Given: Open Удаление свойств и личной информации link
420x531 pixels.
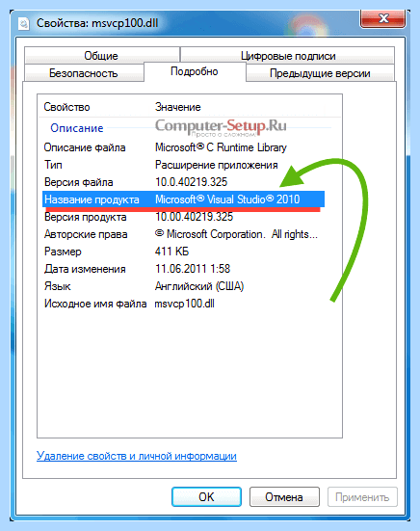Looking at the screenshot, I should point(137,456).
